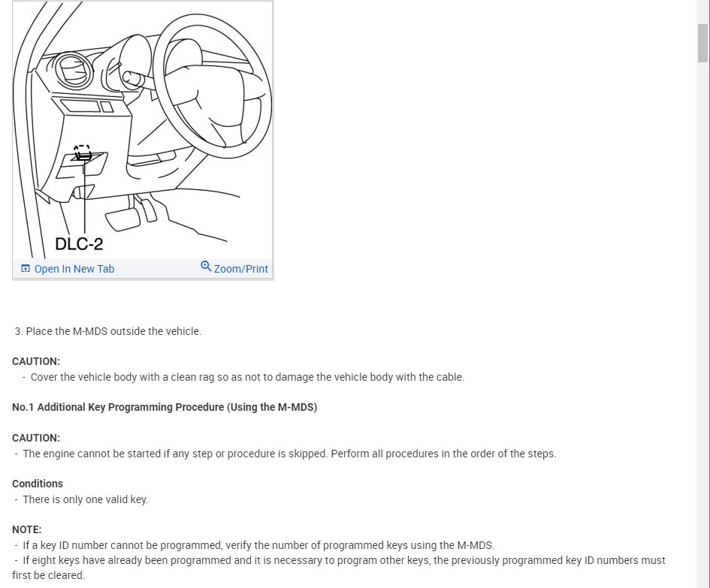Screen dimensions: 710x588
Task: Click the Cover the vehicle body caution line
Action: (x=247, y=377)
